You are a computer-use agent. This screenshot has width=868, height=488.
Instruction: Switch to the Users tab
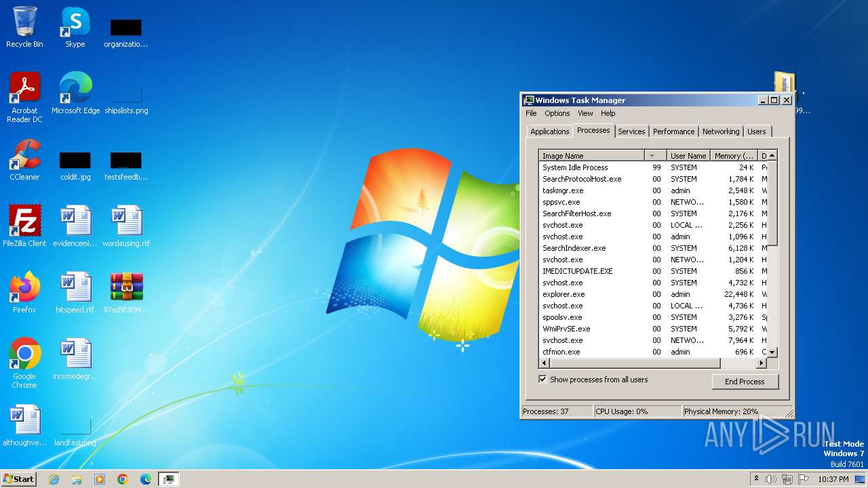click(x=757, y=131)
